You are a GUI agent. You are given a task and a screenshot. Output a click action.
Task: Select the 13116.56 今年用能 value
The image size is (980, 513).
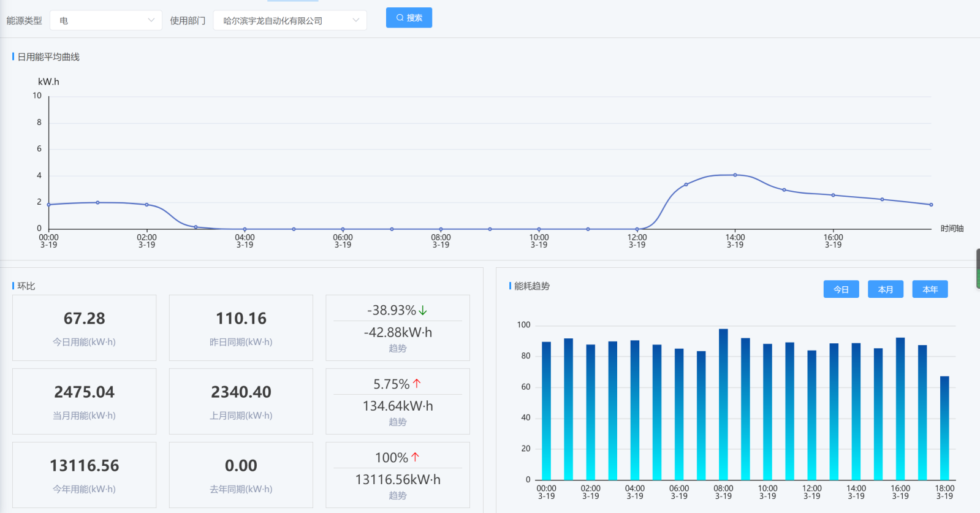pyautogui.click(x=84, y=466)
